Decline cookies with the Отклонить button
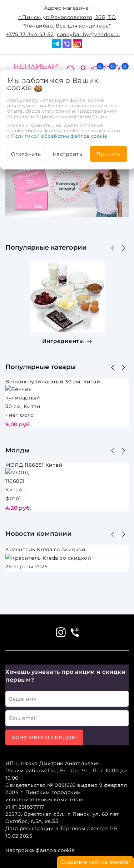Viewport: 134px width, 868px height. [26, 154]
